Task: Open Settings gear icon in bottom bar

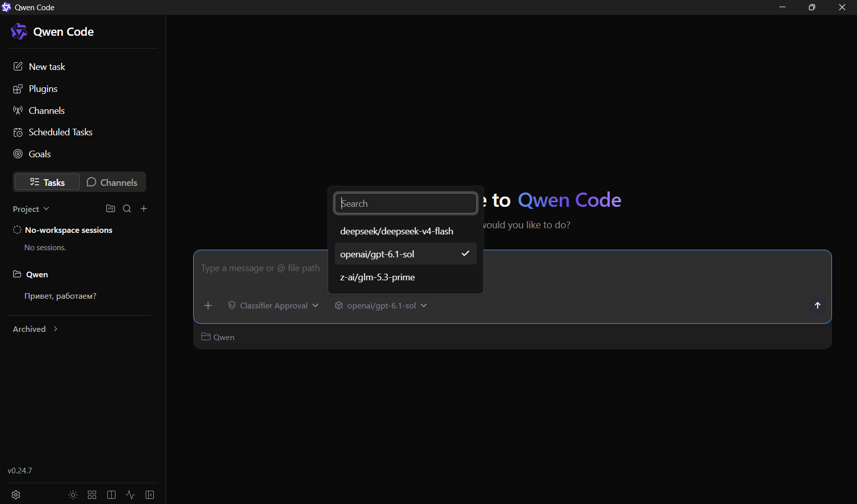Action: [16, 495]
